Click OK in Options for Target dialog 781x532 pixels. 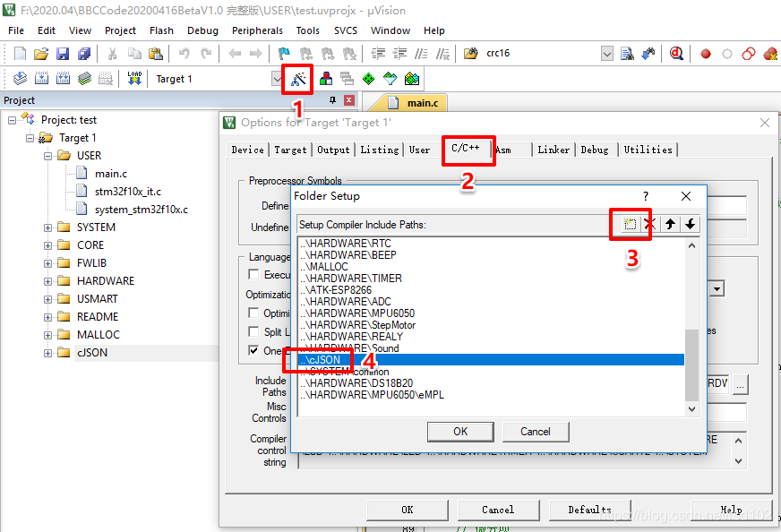[x=407, y=510]
